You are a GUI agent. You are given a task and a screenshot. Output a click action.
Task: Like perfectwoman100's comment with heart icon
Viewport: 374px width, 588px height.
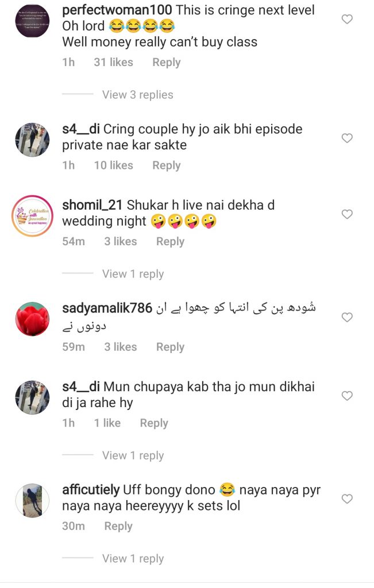(x=347, y=19)
